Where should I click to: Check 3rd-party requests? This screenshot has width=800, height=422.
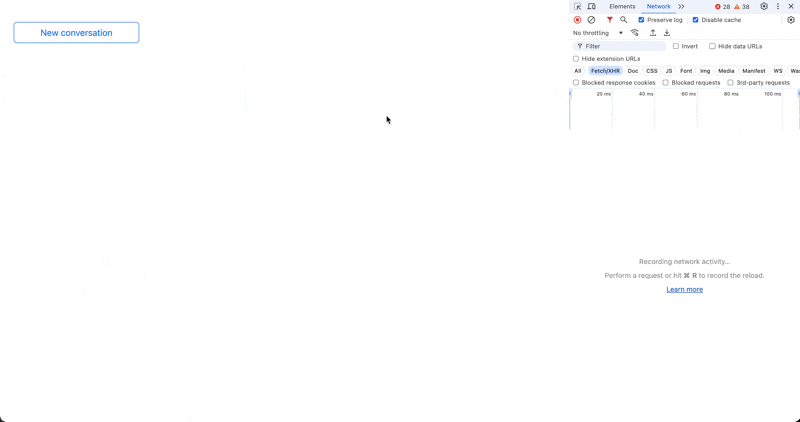(730, 83)
